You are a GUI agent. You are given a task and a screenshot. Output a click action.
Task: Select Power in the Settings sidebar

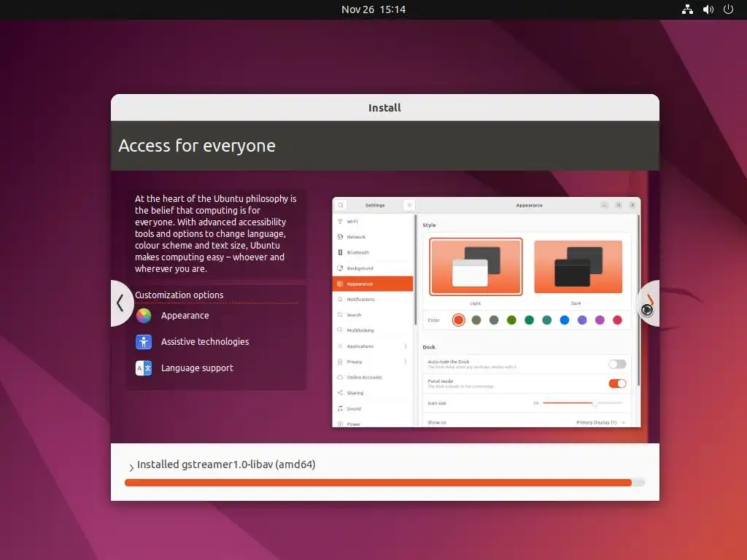373,424
